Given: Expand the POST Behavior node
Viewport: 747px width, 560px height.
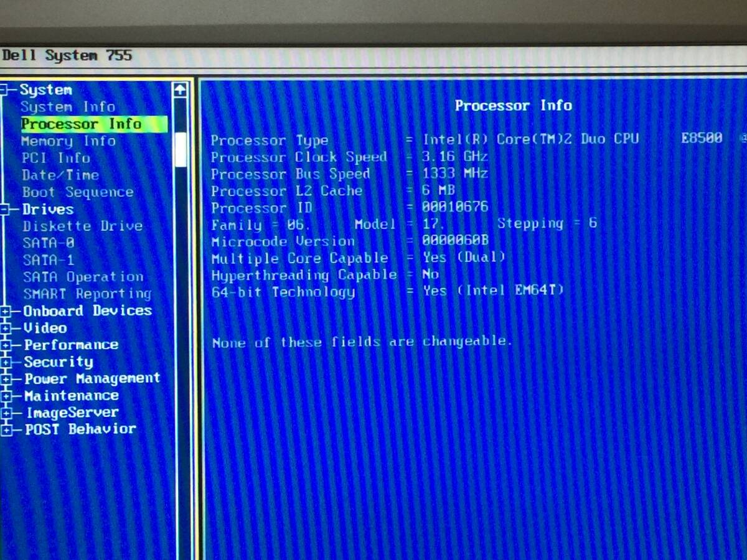Looking at the screenshot, I should point(6,429).
